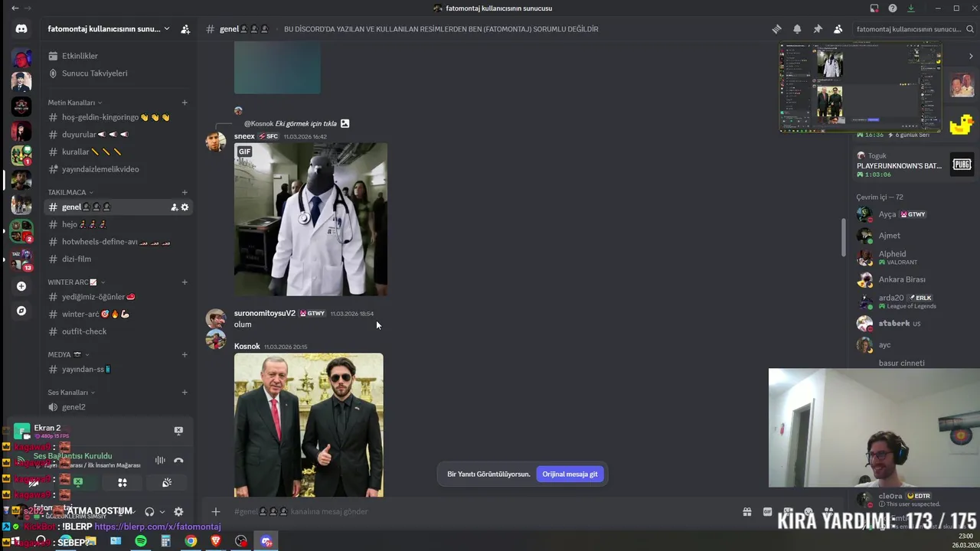
Task: Collapse the MEDYA category
Action: coord(68,354)
